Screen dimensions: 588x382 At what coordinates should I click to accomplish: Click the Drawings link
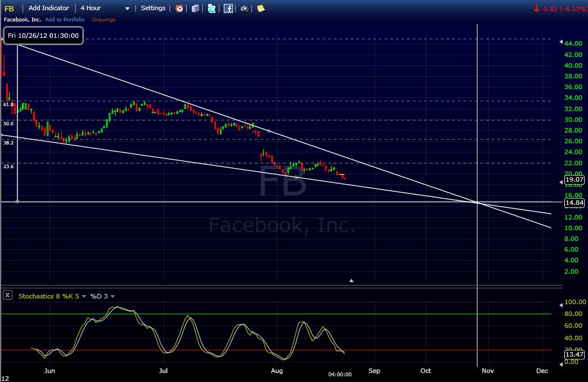coord(104,20)
